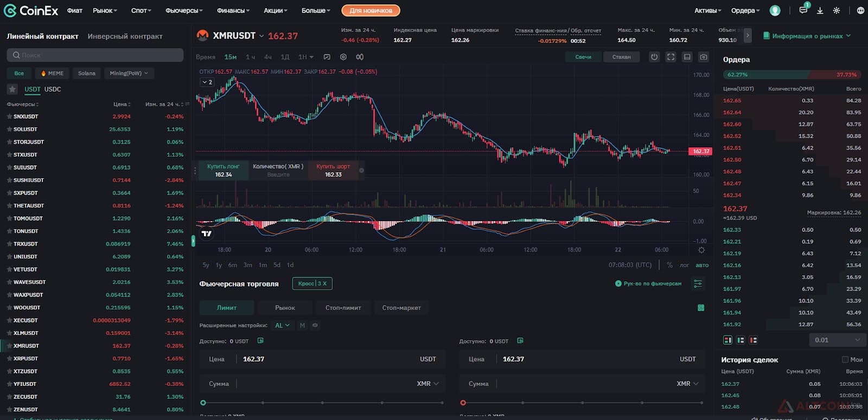This screenshot has height=420, width=868.
Task: Switch to "Инверсный контракт" tab
Action: coord(125,36)
